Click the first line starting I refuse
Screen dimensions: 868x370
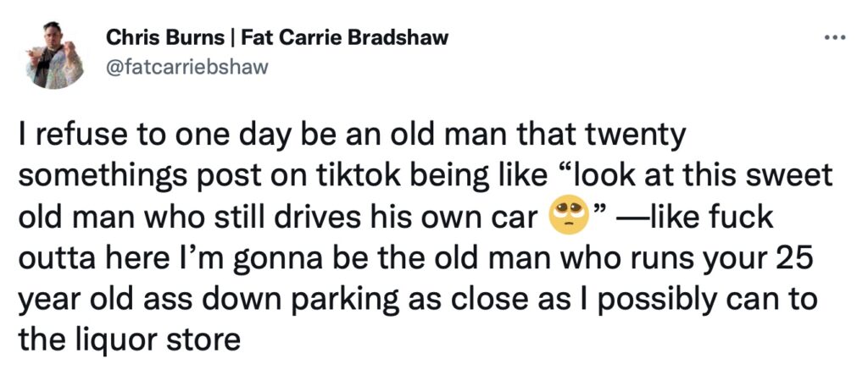(x=349, y=136)
